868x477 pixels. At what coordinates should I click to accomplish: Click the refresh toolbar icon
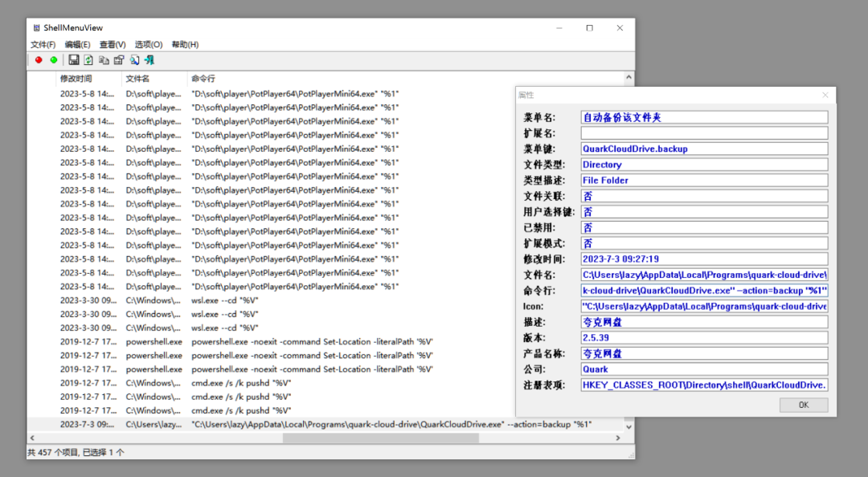click(x=88, y=60)
